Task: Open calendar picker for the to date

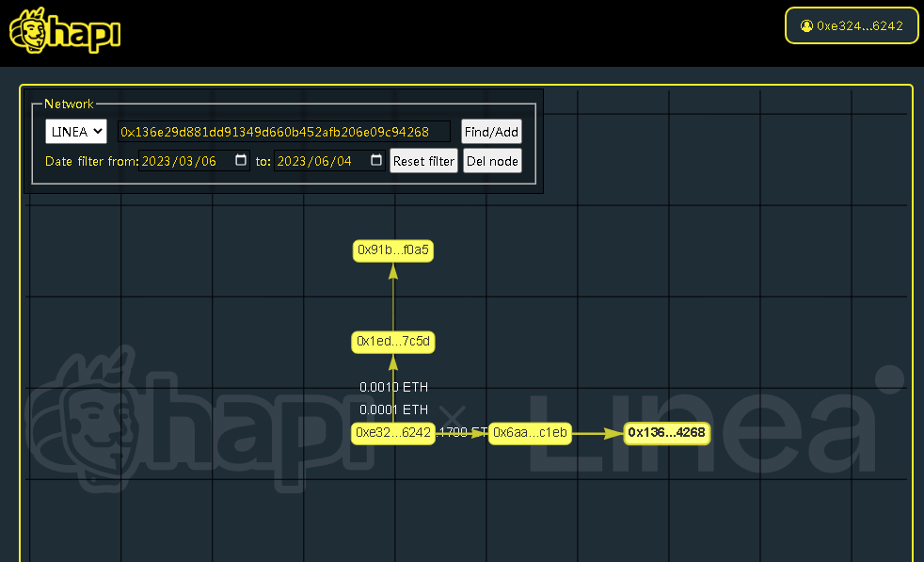Action: (x=376, y=160)
